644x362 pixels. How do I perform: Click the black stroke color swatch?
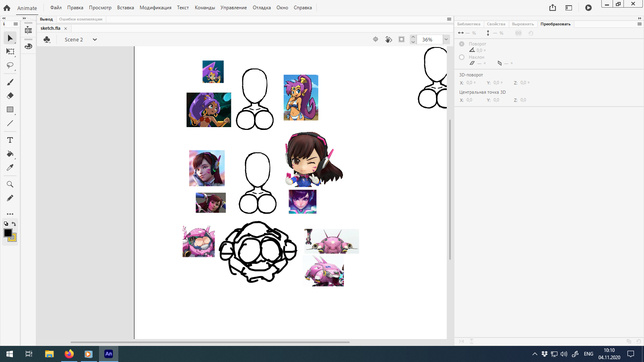click(x=8, y=233)
